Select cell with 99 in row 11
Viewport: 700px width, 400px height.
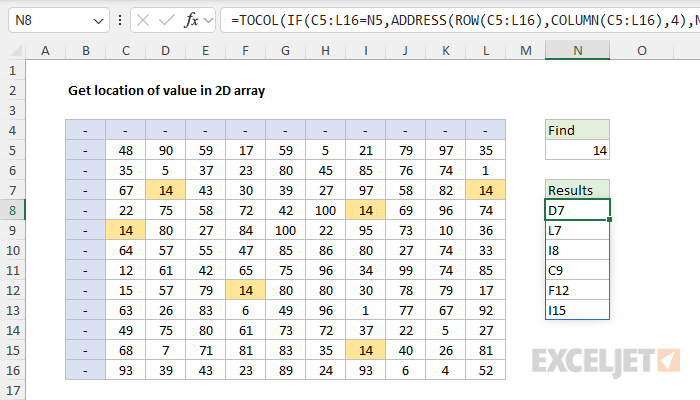(x=406, y=271)
